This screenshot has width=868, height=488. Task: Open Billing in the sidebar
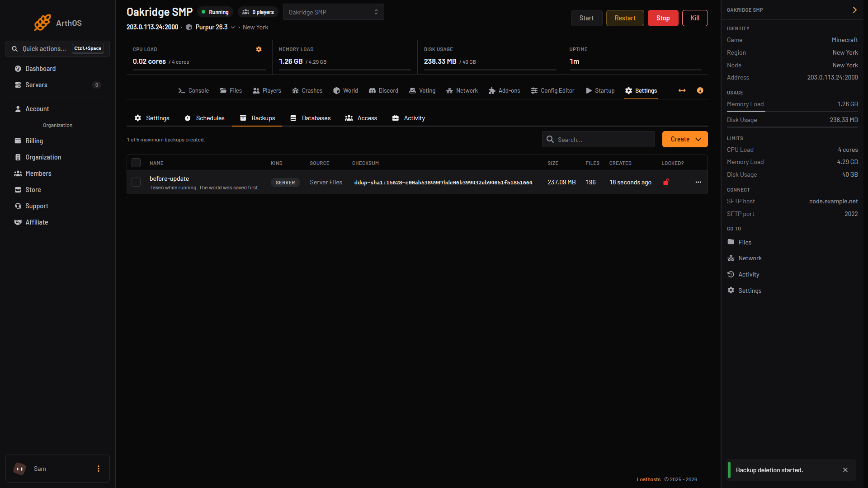57,141
